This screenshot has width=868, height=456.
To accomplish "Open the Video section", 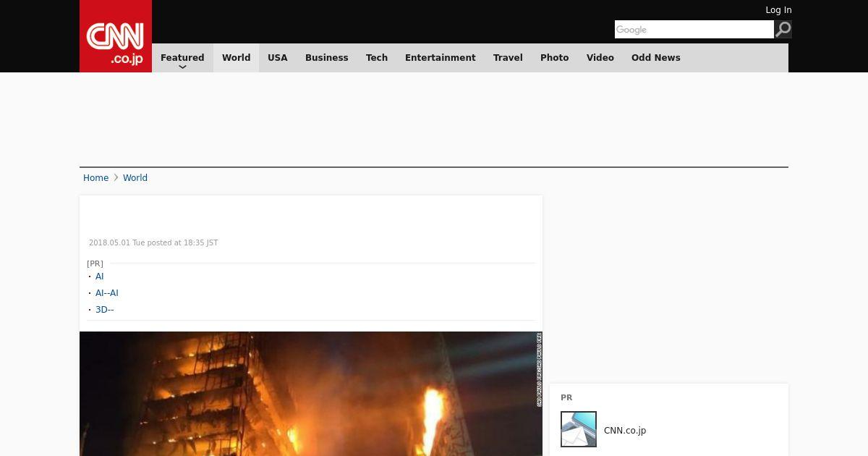I will tap(600, 58).
